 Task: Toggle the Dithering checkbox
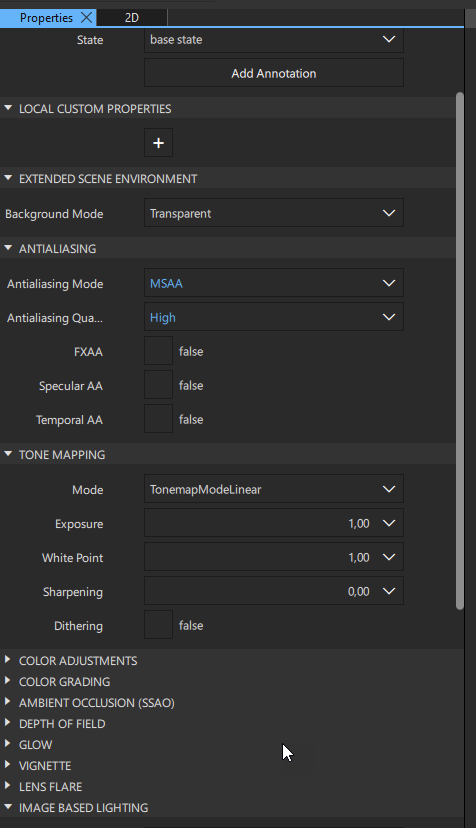coord(158,625)
